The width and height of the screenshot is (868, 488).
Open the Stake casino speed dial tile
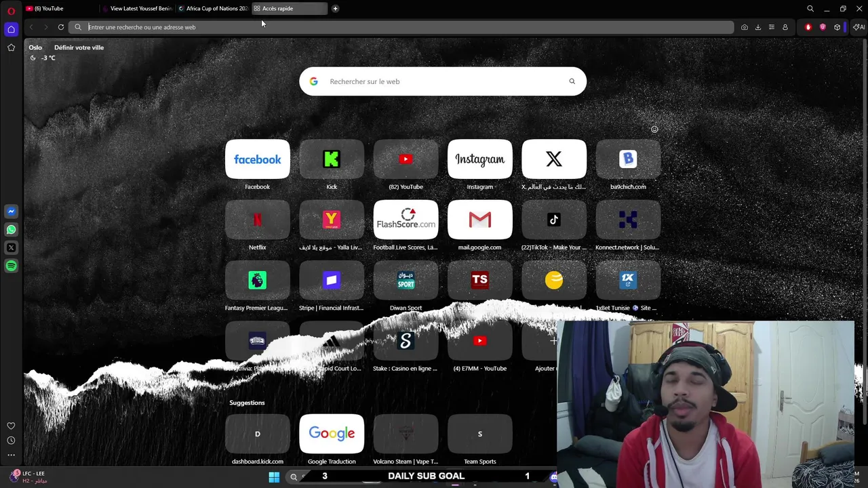406,341
